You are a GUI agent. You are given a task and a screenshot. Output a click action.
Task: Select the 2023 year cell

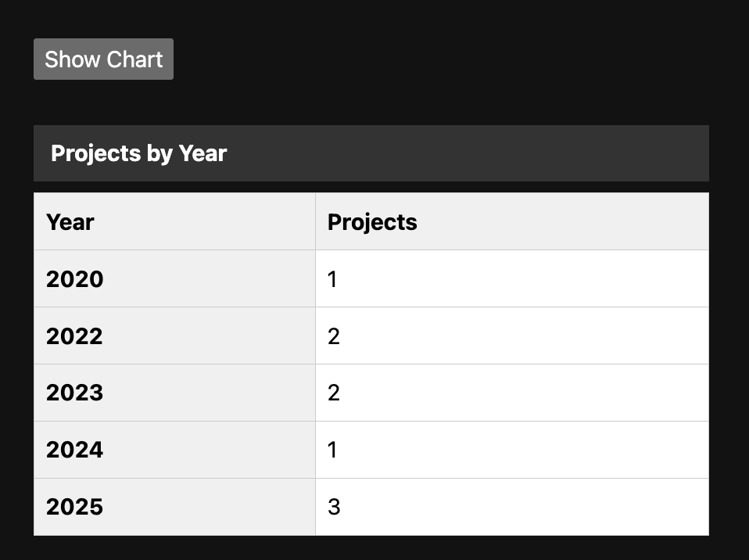(x=74, y=393)
